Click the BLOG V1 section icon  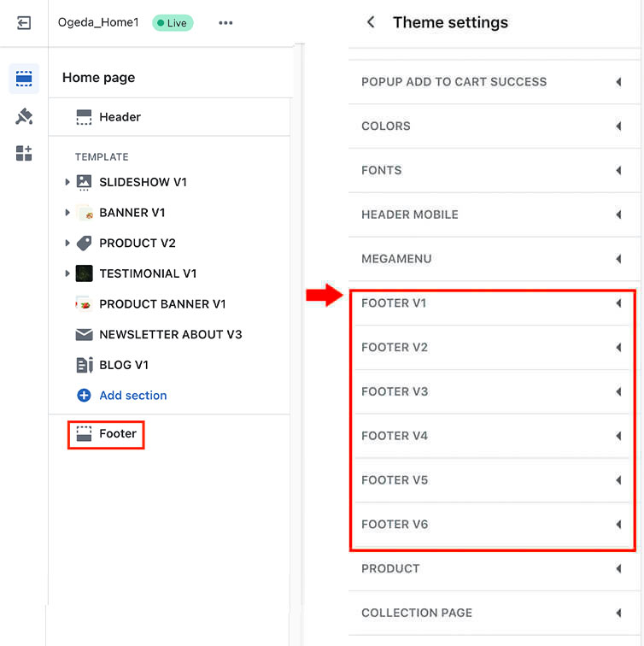pos(84,365)
